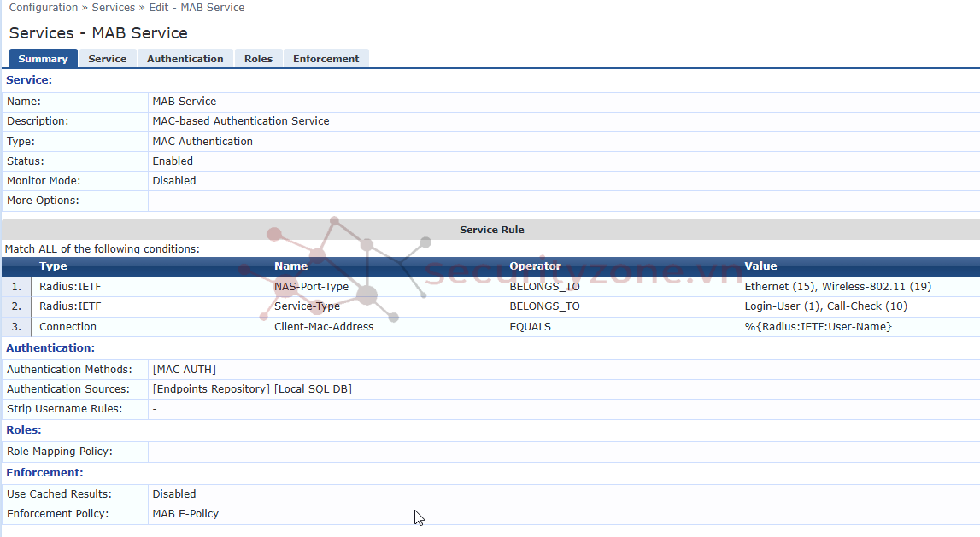This screenshot has width=980, height=537.
Task: Click the Type column header
Action: (53, 266)
